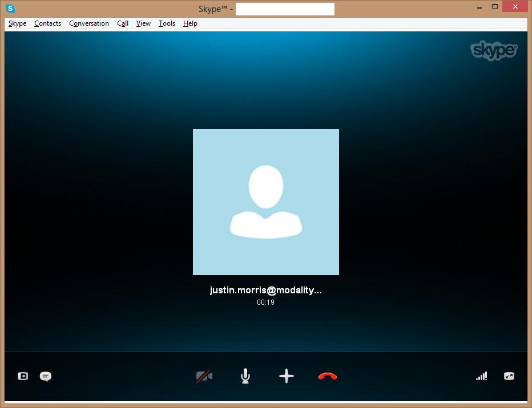Open the instant message chat bubble

[46, 377]
